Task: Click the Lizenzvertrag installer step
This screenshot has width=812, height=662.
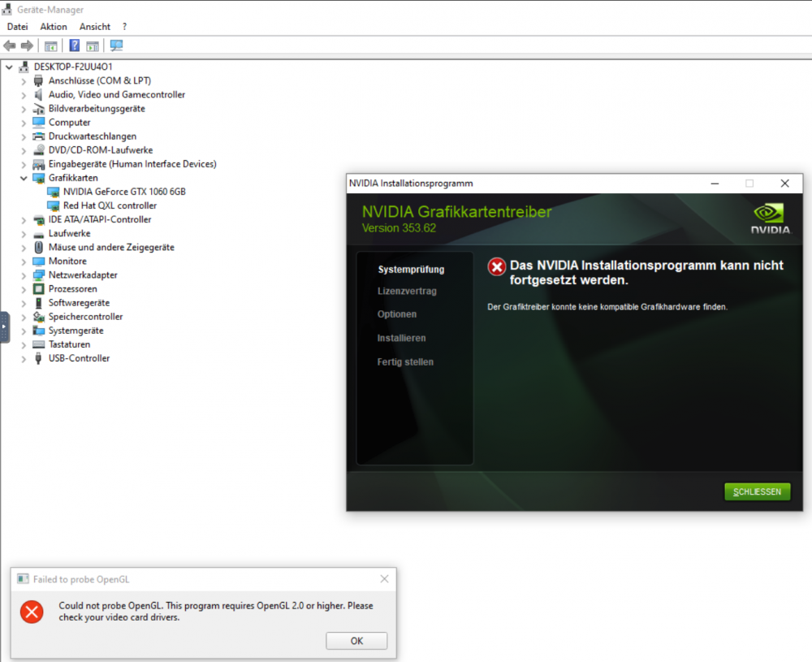Action: 407,291
